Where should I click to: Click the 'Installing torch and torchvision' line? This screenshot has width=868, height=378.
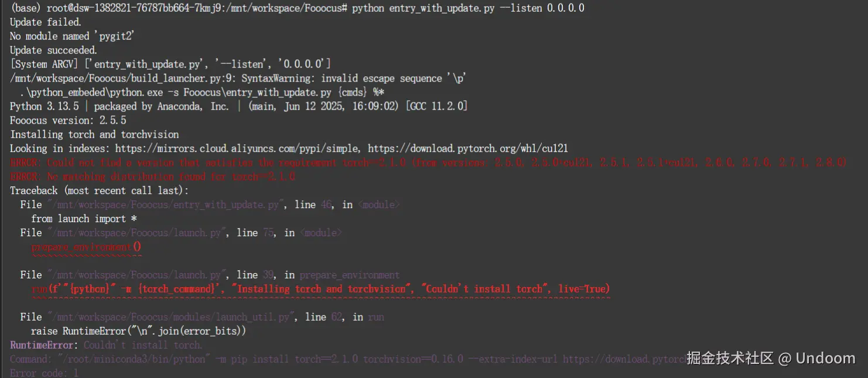click(x=94, y=134)
